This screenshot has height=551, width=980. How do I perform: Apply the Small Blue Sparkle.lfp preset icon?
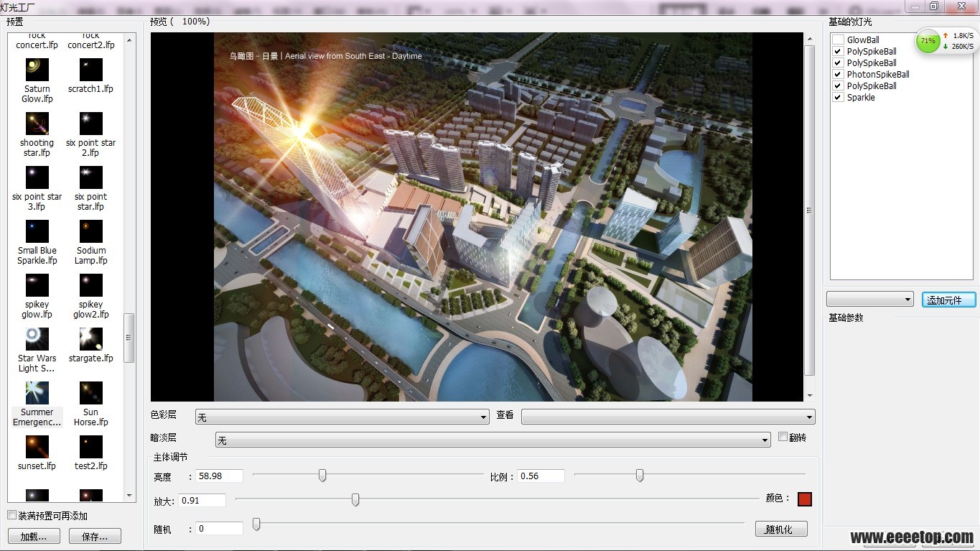tap(37, 231)
